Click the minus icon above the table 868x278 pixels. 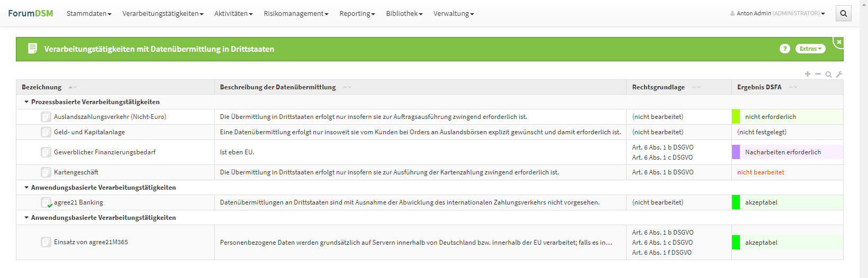(818, 74)
